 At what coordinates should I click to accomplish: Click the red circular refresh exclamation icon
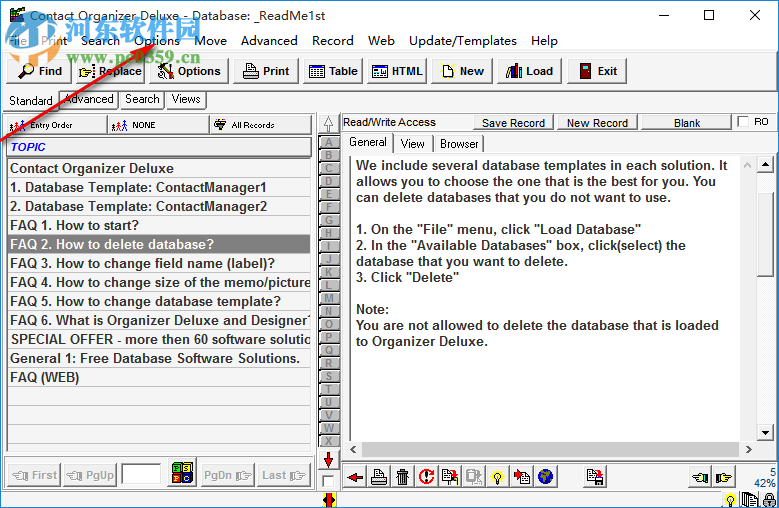(x=426, y=477)
